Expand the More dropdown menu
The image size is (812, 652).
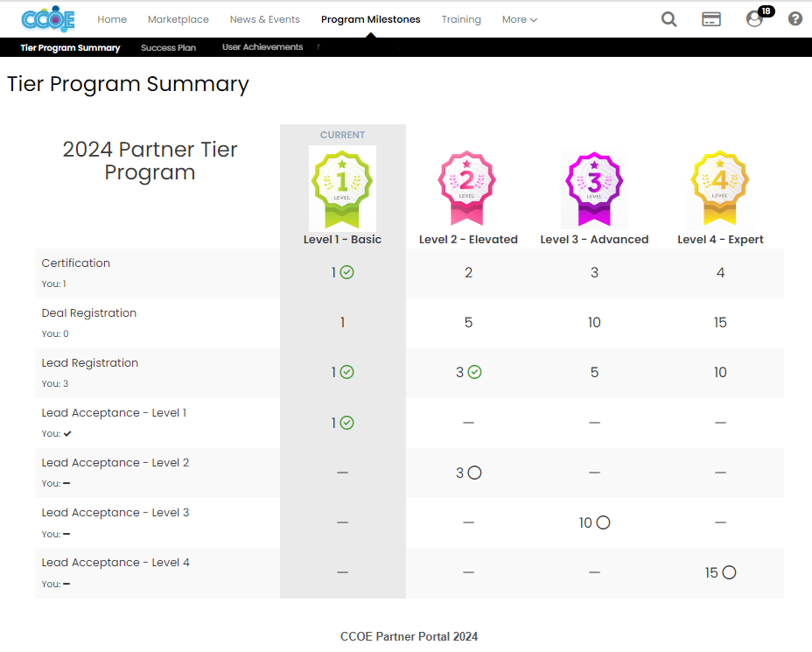click(x=520, y=19)
